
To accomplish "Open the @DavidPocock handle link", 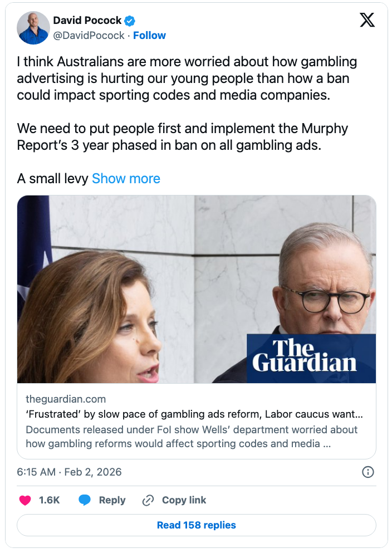I will point(89,36).
